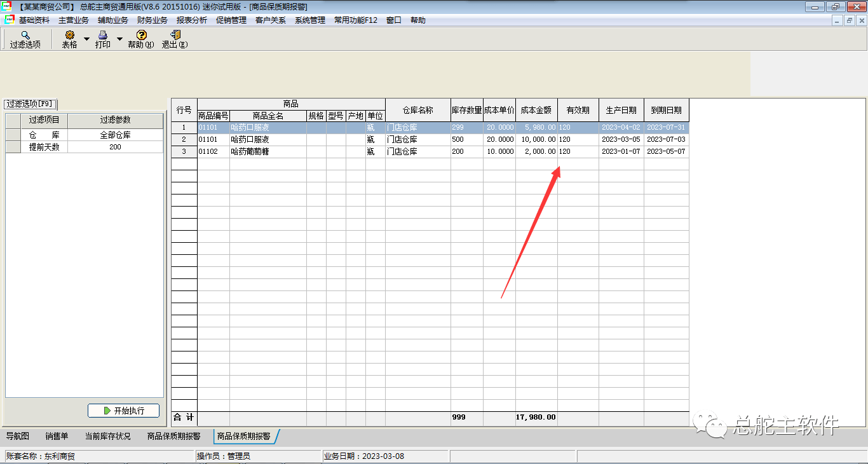Select row 1 哈药口服液 name cell

[x=268, y=128]
